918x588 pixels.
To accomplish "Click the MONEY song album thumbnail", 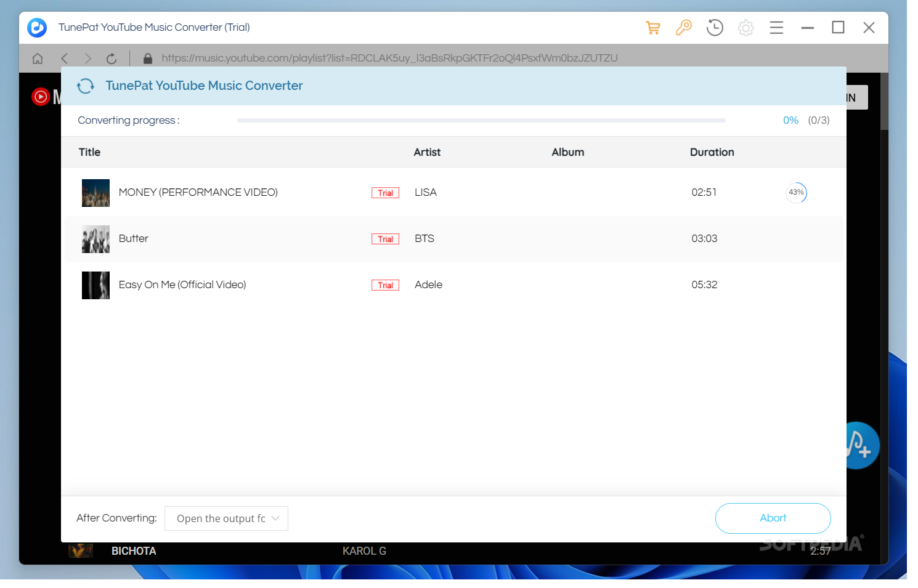I will click(x=95, y=193).
